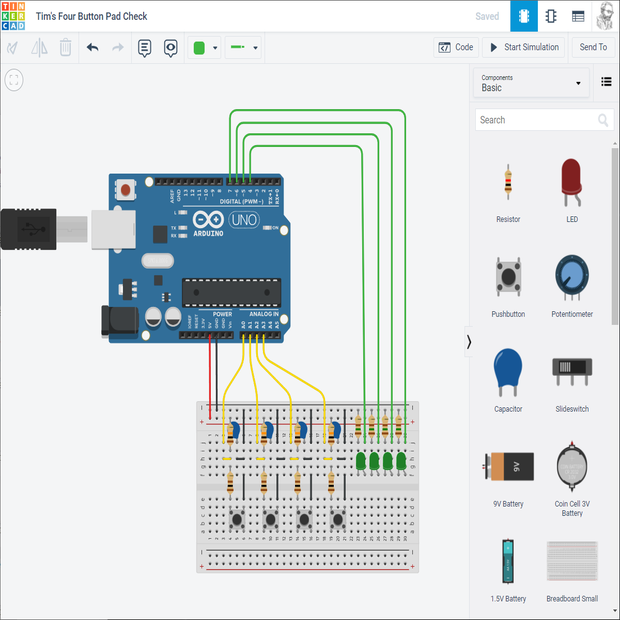Click the Send To button

(593, 47)
